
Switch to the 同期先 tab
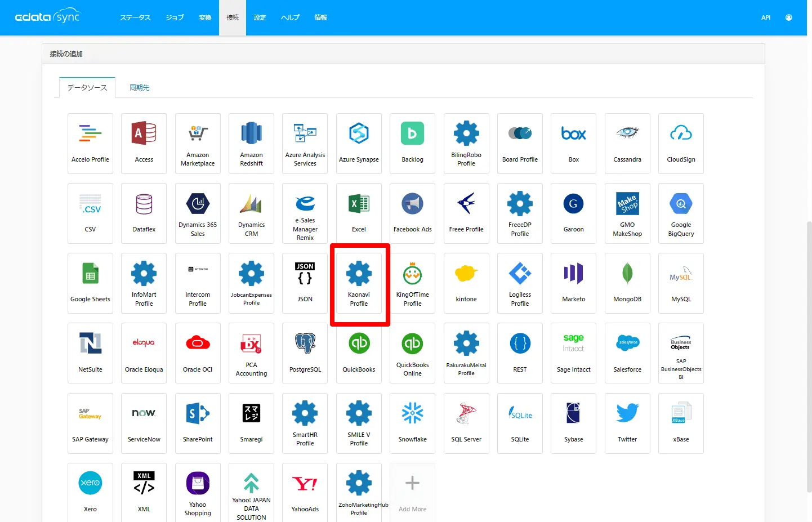click(x=139, y=88)
